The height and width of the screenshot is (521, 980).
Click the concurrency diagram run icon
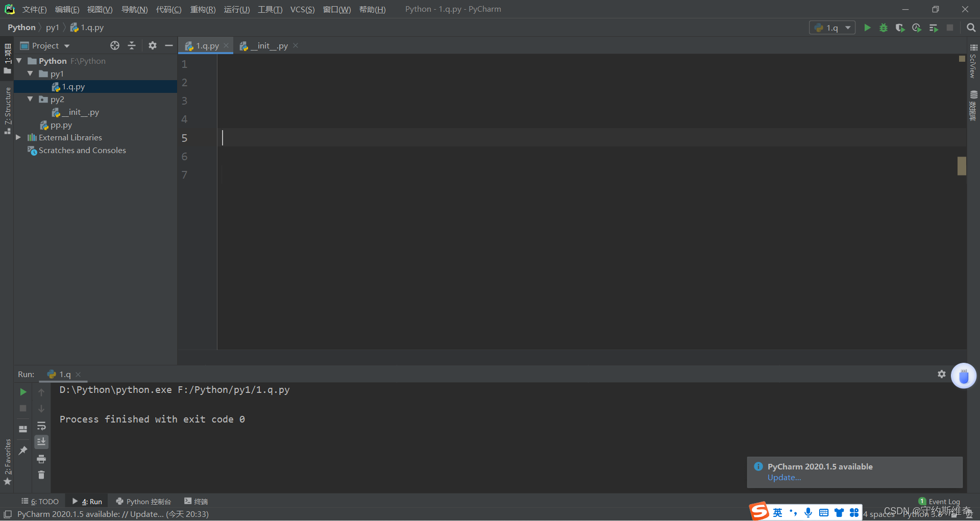pyautogui.click(x=934, y=28)
